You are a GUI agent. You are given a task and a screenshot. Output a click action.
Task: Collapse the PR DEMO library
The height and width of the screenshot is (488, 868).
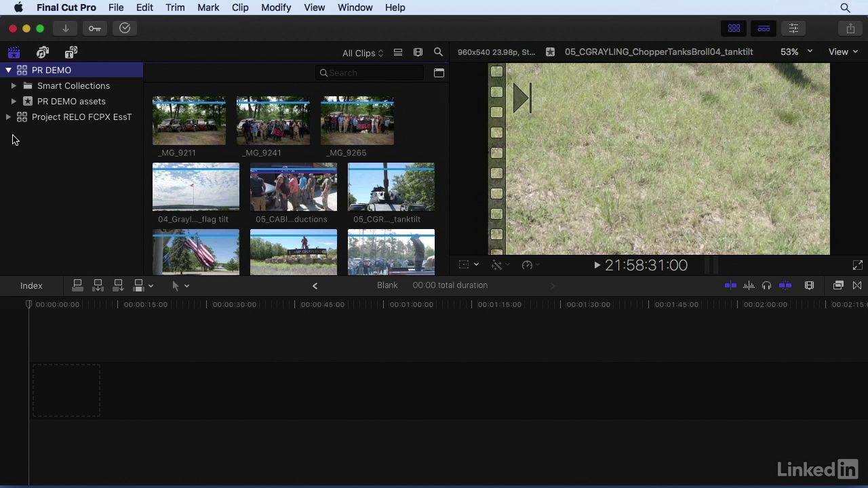coord(8,70)
